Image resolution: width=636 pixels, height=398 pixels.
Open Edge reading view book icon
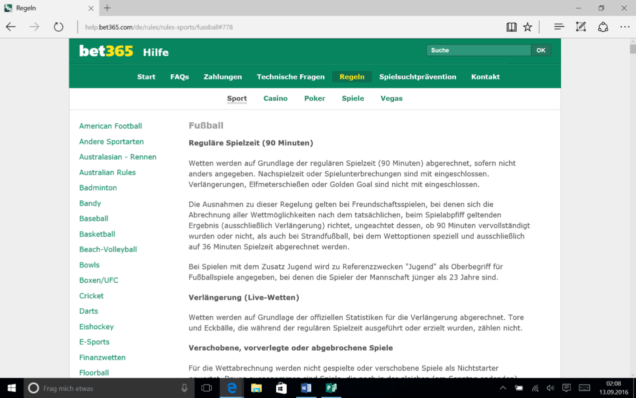point(511,27)
